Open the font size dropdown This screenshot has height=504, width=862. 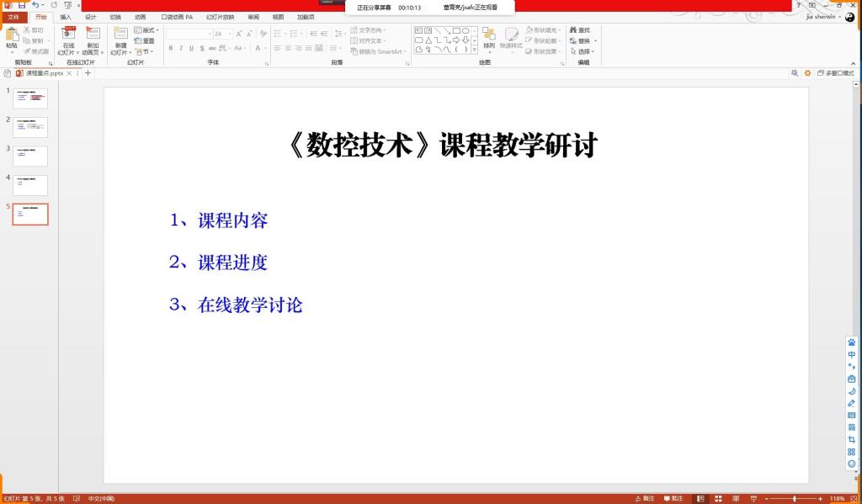[x=231, y=34]
